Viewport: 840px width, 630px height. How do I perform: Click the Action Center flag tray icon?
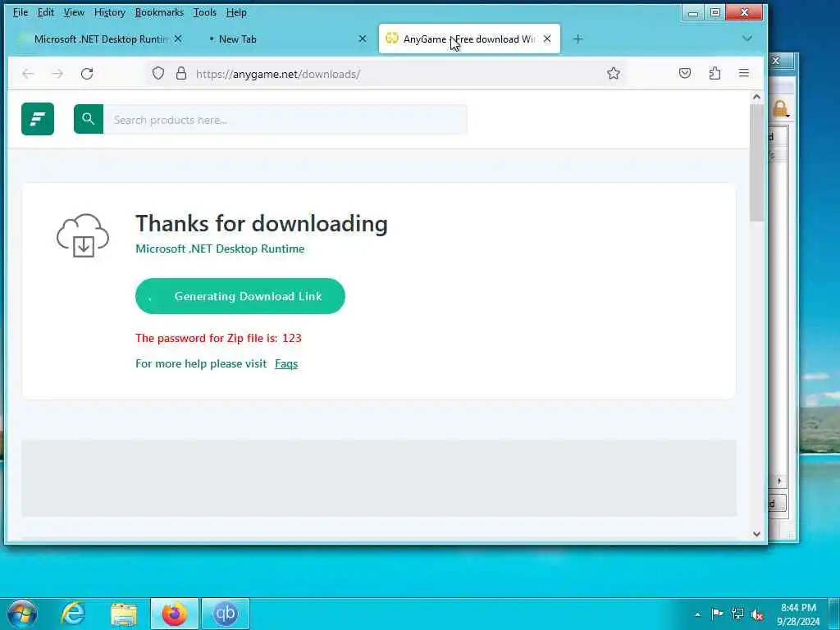(x=717, y=614)
